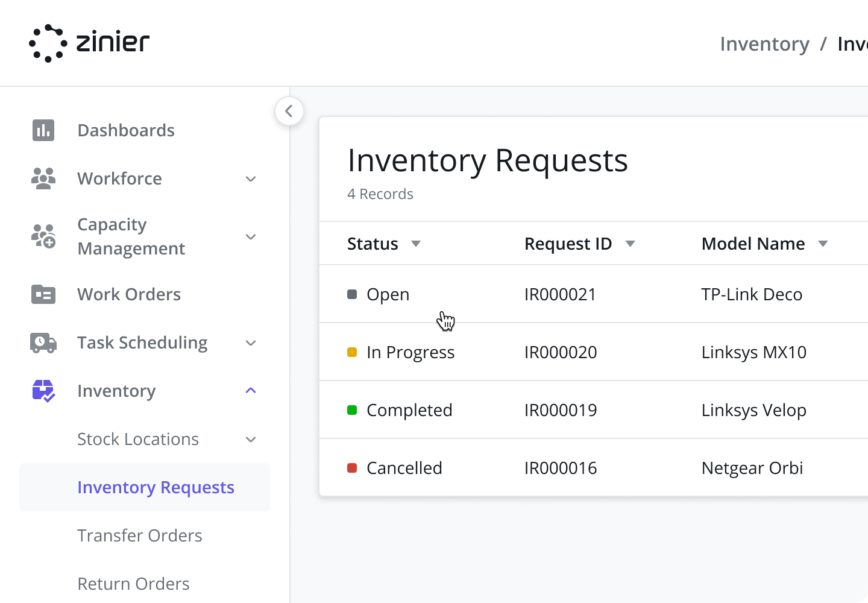Open Stock Locations submenu item
868x603 pixels.
[138, 439]
